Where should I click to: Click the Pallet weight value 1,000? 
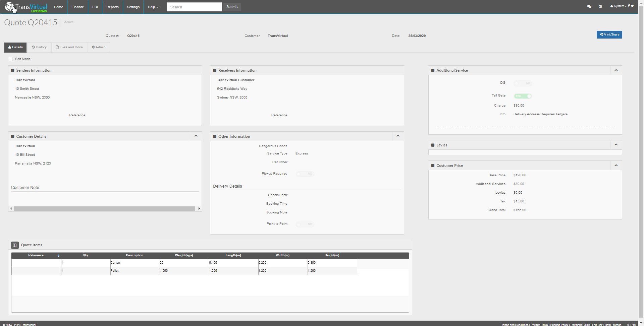click(x=164, y=271)
